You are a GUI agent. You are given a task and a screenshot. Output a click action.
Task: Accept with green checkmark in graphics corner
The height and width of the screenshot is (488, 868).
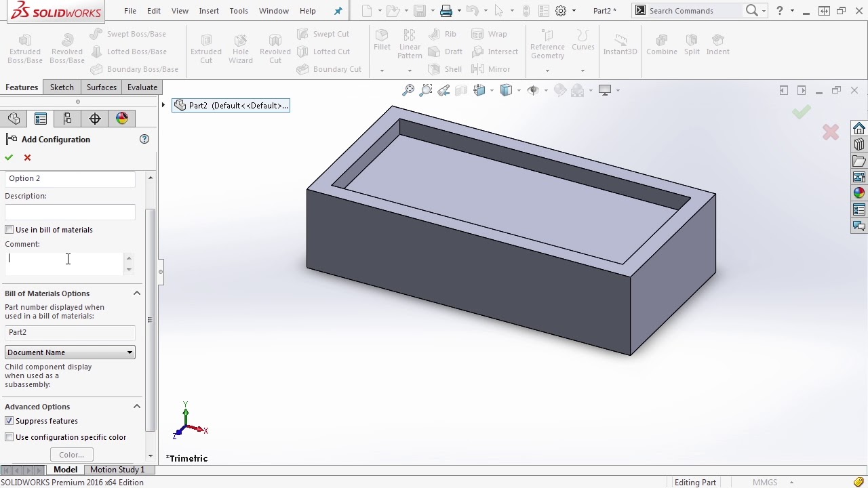[801, 112]
